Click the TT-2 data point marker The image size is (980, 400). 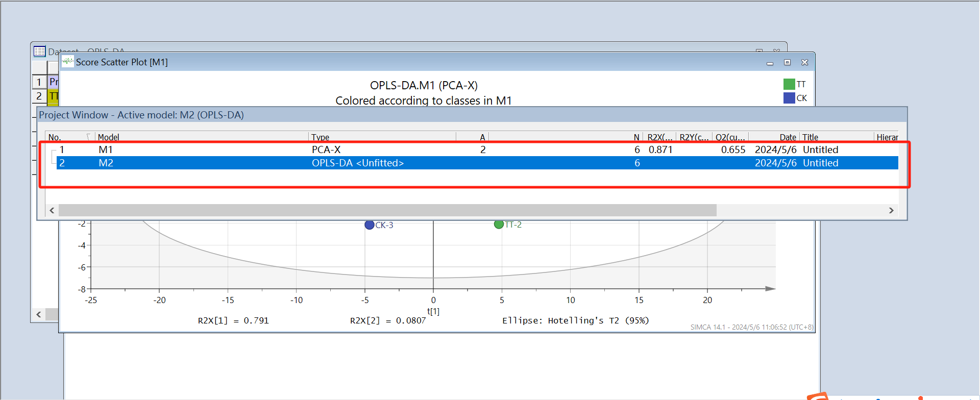[x=499, y=224]
